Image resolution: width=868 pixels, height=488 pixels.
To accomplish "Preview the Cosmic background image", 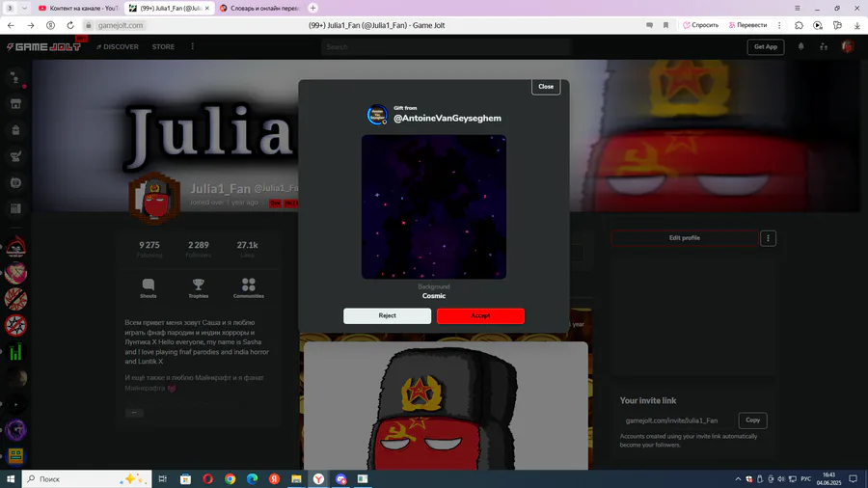I will 433,207.
